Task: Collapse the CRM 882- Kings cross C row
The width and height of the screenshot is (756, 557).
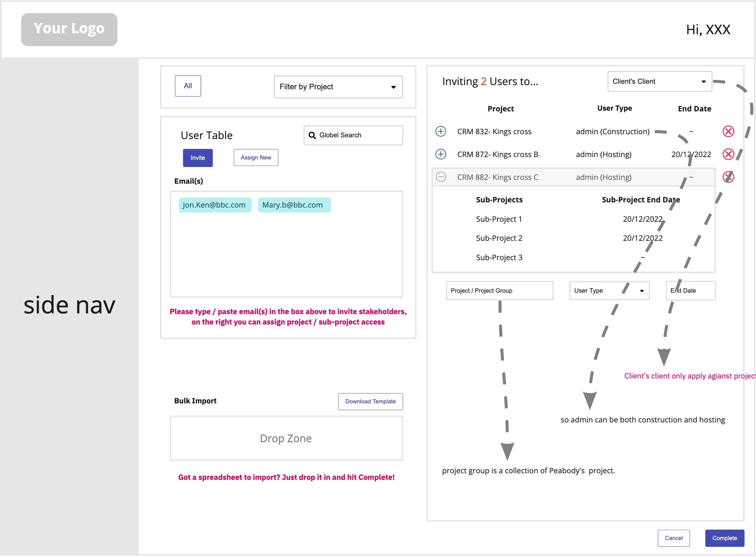Action: 441,177
